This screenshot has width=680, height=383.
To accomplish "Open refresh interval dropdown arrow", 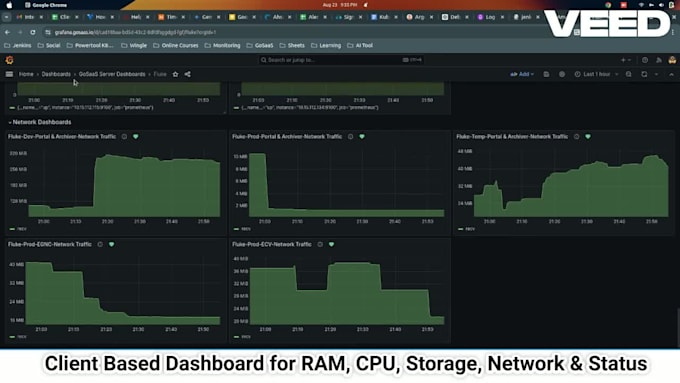I will (x=656, y=74).
